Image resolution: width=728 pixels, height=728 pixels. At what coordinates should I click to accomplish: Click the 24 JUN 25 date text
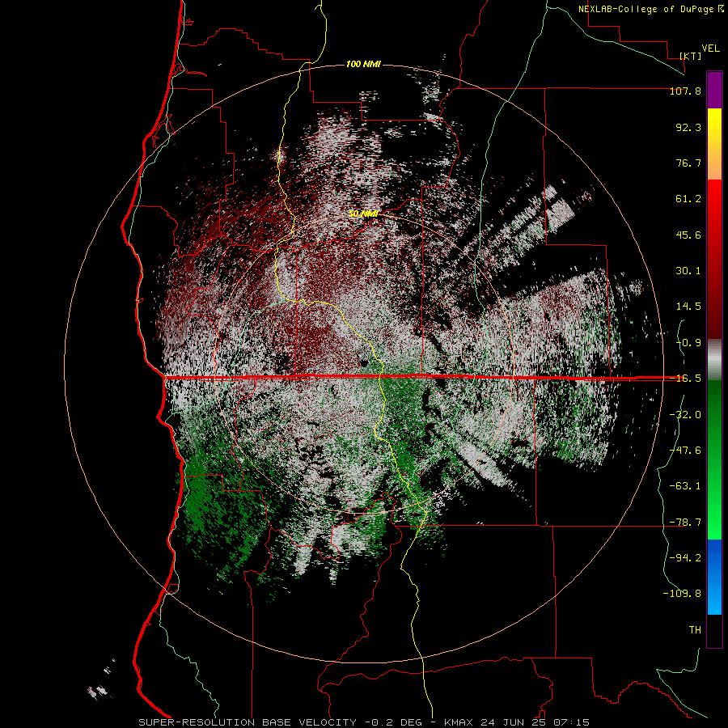click(513, 722)
